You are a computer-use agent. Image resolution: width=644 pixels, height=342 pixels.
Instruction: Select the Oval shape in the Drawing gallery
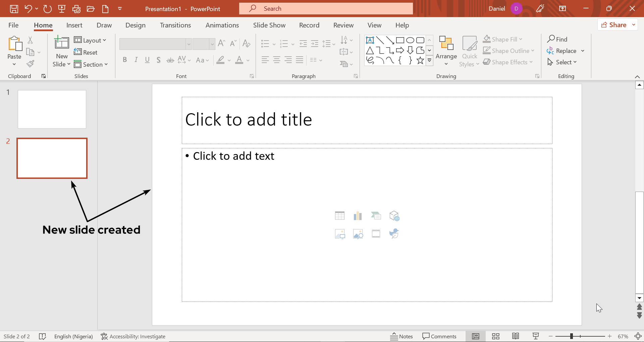click(x=410, y=40)
